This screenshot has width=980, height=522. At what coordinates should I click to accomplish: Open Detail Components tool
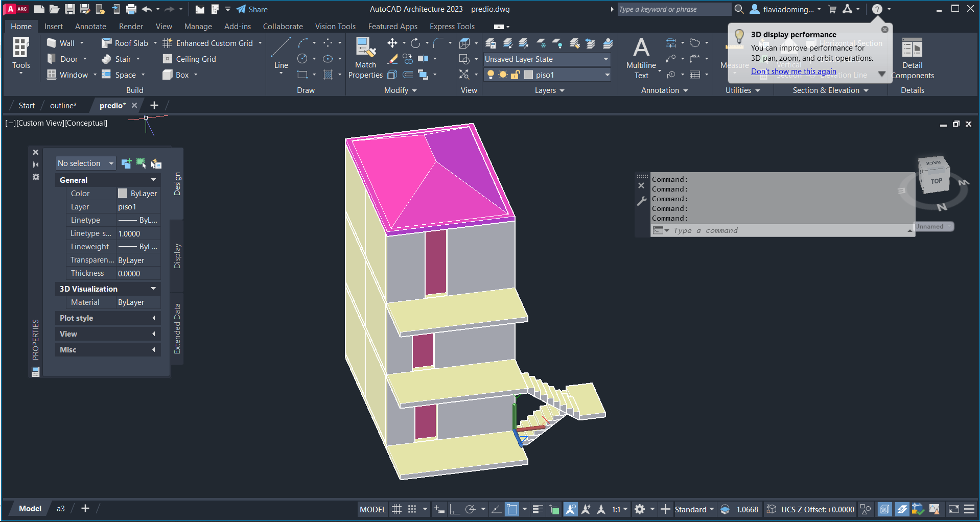click(x=912, y=58)
